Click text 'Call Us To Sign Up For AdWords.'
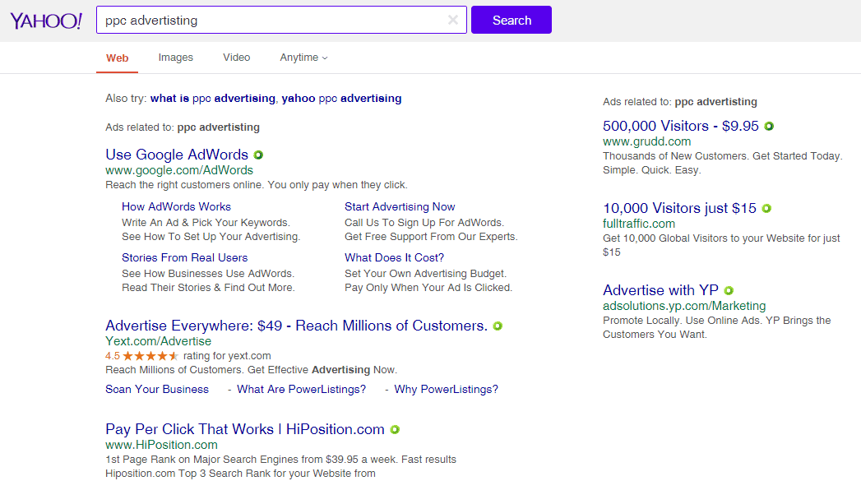861x504 pixels. tap(424, 223)
